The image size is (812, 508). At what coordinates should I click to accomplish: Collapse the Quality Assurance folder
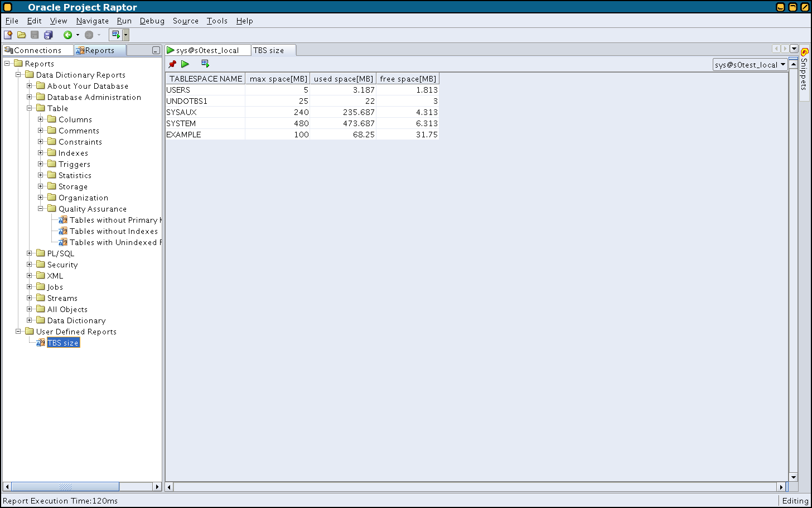41,208
